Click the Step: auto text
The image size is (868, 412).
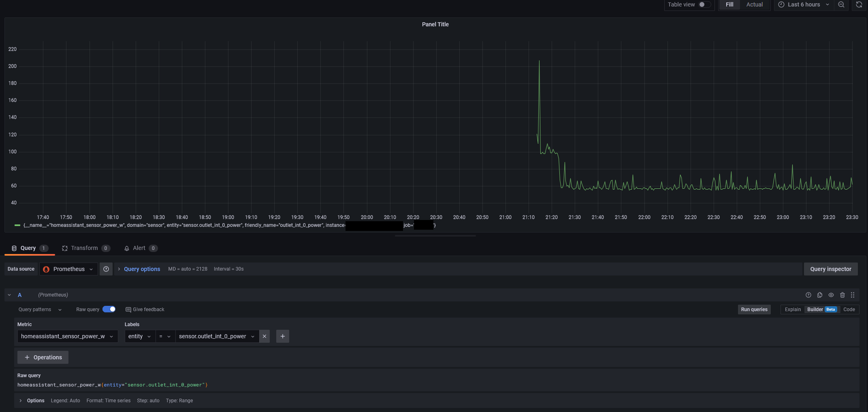[148, 401]
